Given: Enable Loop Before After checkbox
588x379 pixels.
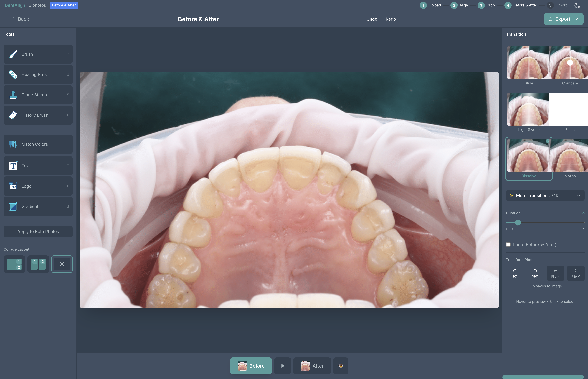Looking at the screenshot, I should [x=508, y=245].
